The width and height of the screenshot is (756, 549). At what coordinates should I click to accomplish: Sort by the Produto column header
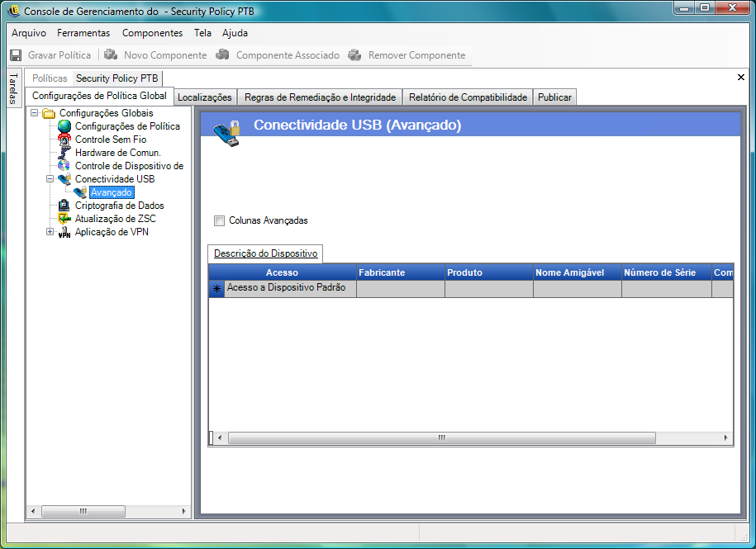(489, 272)
